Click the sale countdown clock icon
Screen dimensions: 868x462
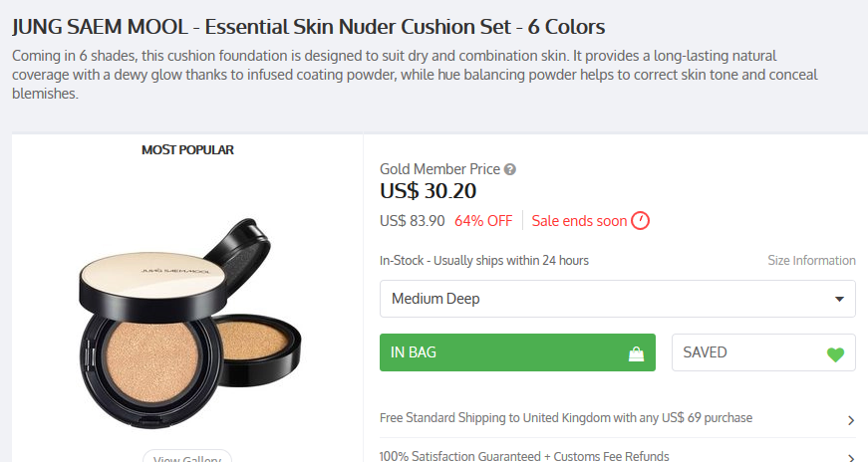point(641,220)
